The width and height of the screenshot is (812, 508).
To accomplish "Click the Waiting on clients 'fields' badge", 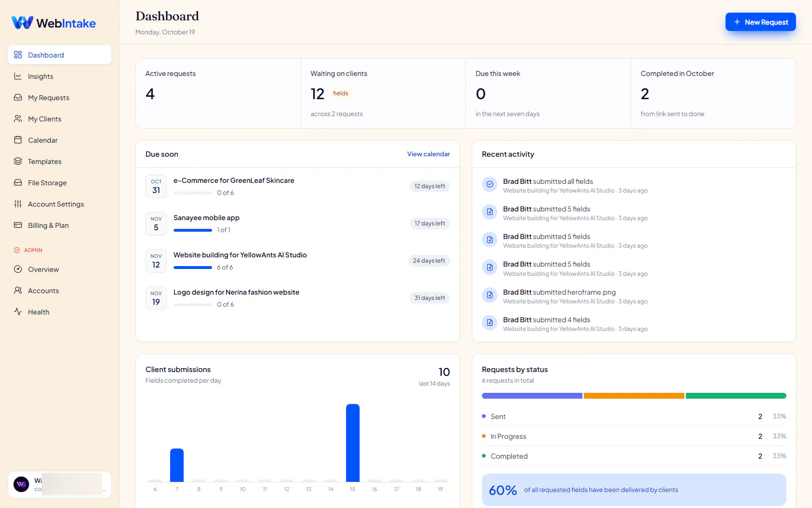I will click(x=340, y=93).
